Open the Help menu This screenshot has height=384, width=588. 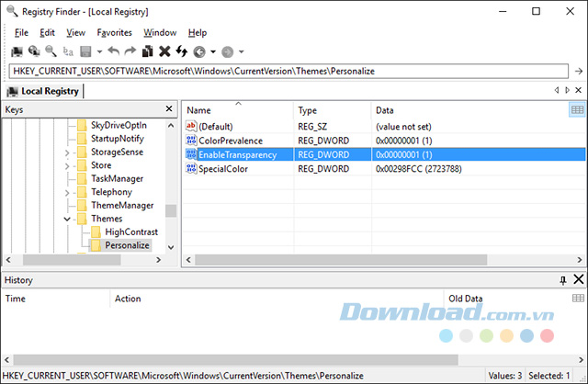198,33
